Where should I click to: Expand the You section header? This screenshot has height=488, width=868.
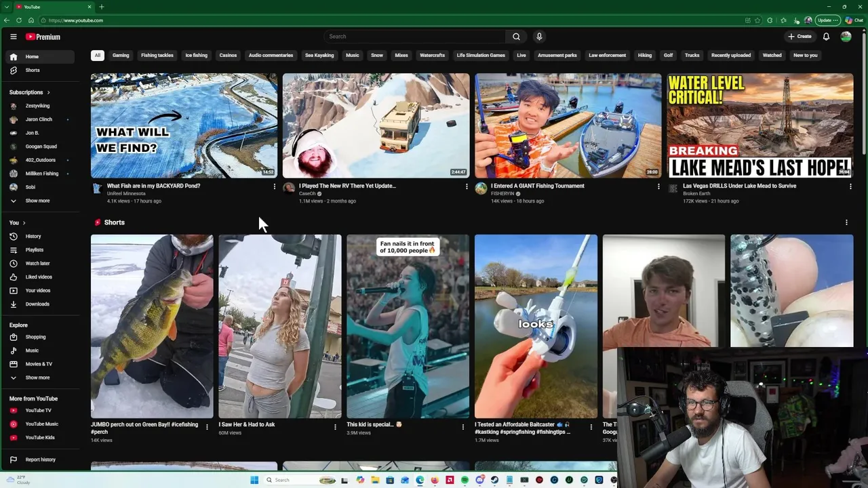point(17,223)
